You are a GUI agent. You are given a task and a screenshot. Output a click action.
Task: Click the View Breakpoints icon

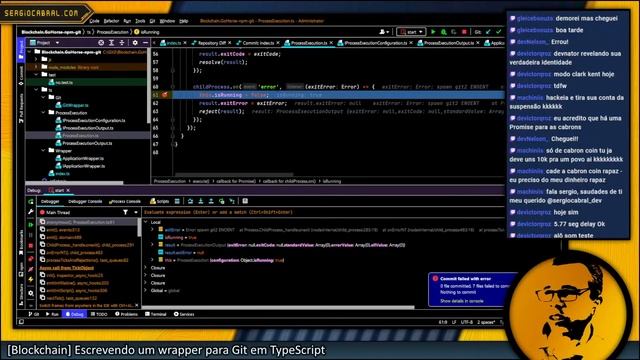[x=31, y=259]
